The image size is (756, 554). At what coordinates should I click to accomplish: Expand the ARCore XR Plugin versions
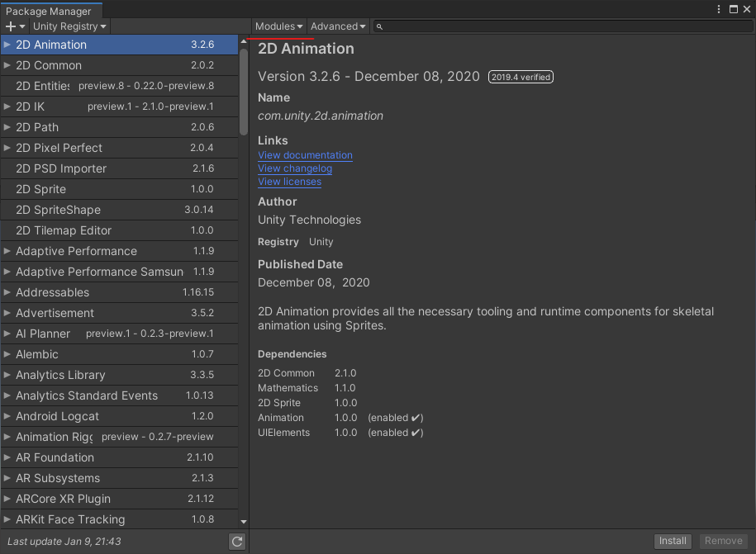pyautogui.click(x=7, y=499)
